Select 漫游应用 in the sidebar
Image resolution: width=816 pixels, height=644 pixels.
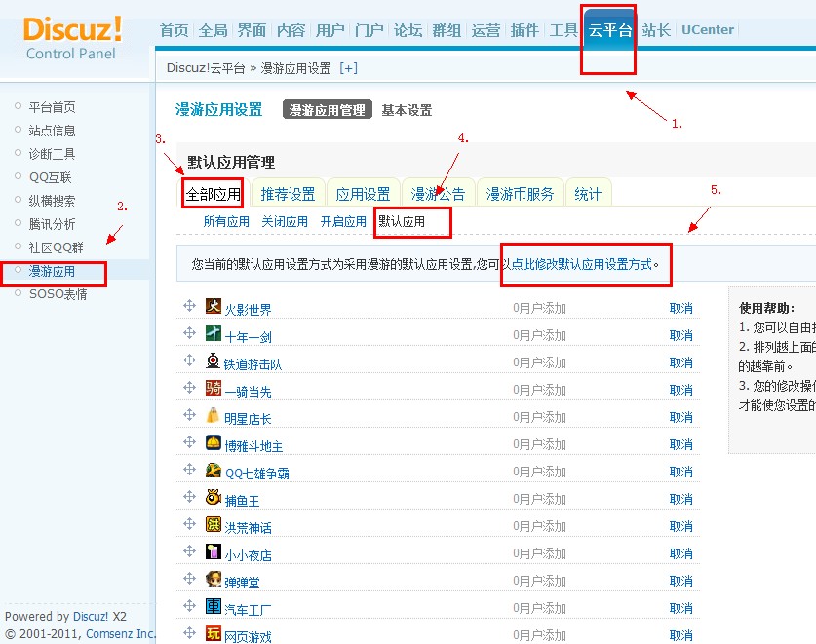pyautogui.click(x=52, y=271)
